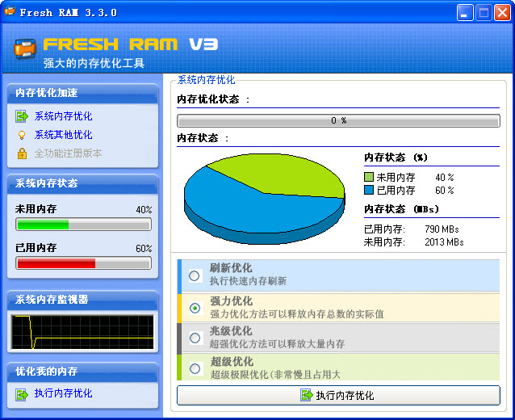Image resolution: width=515 pixels, height=420 pixels.
Task: Click the 内存优化状态 progress bar at 0%
Action: pyautogui.click(x=338, y=120)
